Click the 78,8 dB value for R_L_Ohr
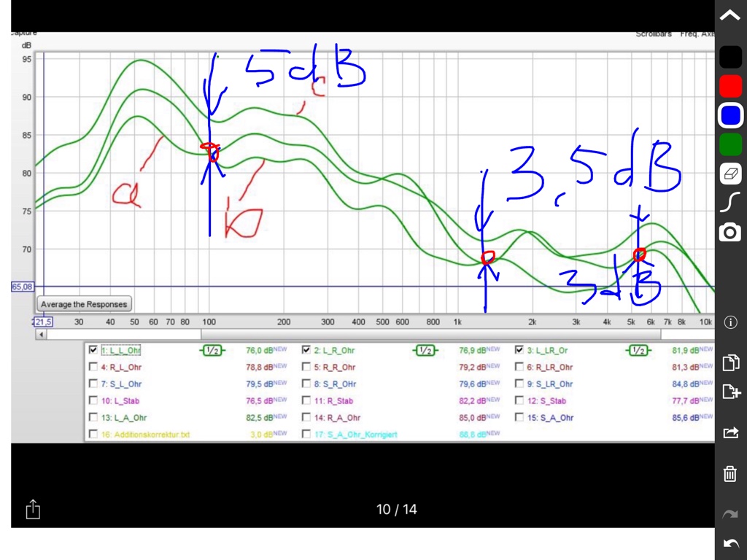The width and height of the screenshot is (747, 560). coord(259,367)
